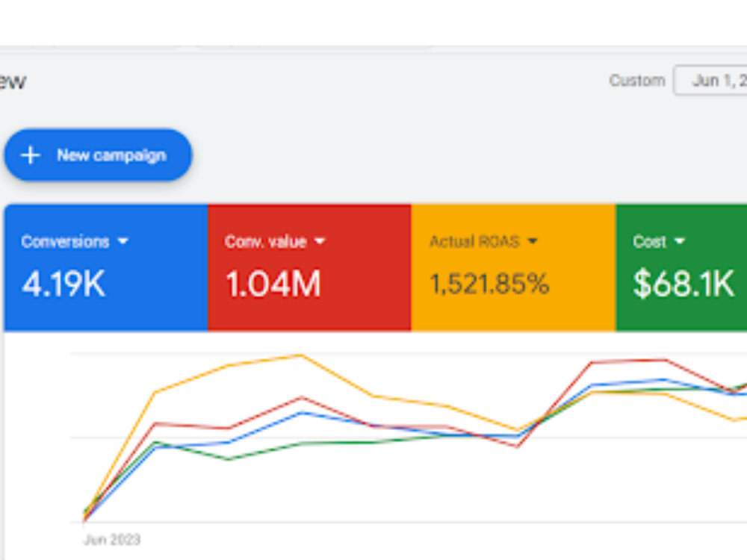
Task: Open the Actual ROAS metric dropdown arrow
Action: pos(533,241)
